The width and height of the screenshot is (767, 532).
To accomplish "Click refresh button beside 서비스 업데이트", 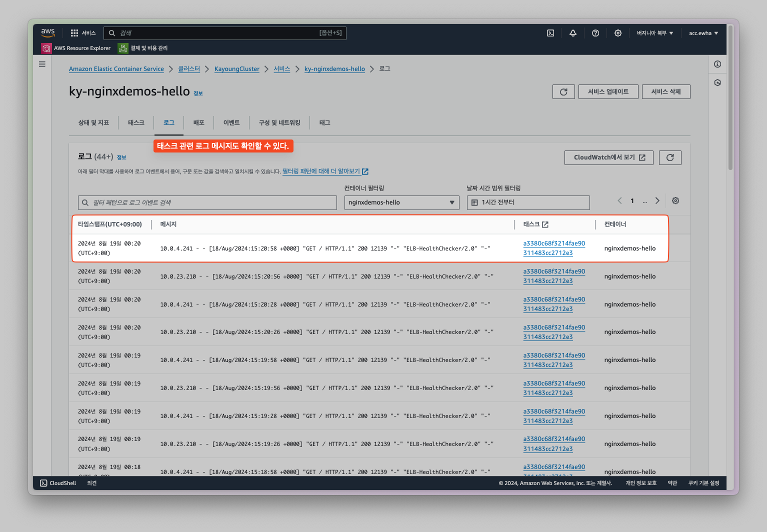I will point(563,92).
